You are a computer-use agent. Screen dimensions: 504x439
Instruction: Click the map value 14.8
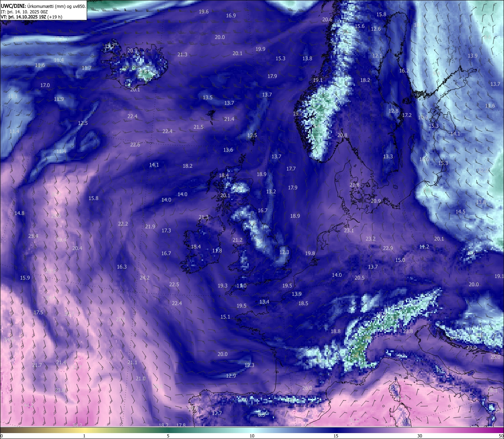point(19,213)
